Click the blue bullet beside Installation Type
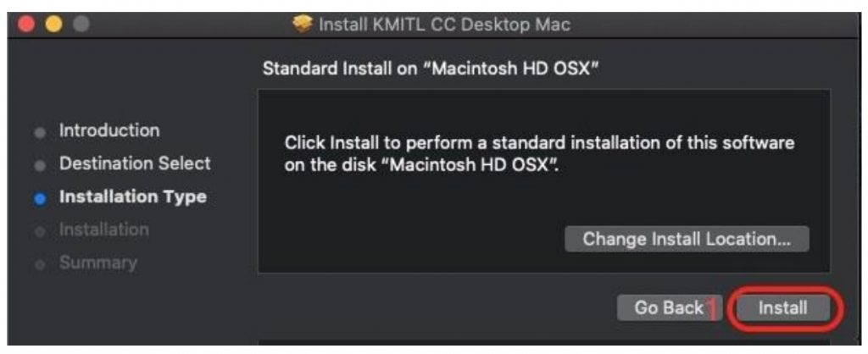868x354 pixels. pos(41,198)
